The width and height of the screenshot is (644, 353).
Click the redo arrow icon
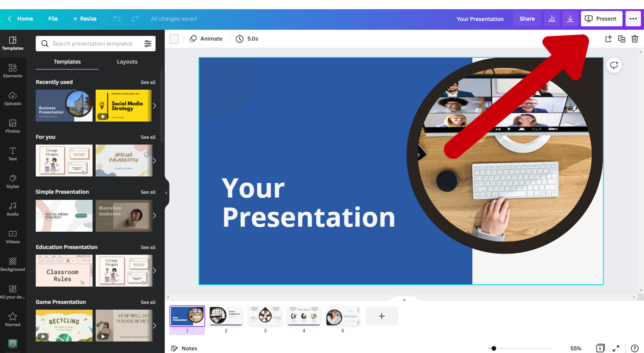(x=135, y=19)
